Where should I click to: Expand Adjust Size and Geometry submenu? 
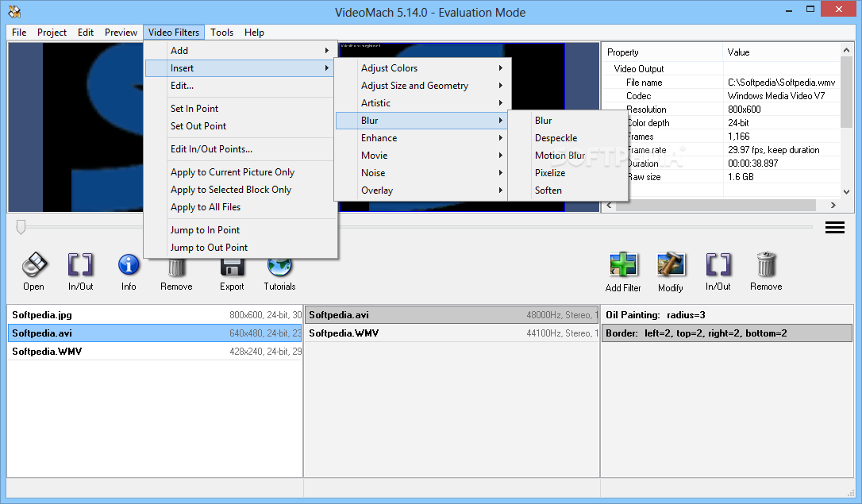pos(421,86)
